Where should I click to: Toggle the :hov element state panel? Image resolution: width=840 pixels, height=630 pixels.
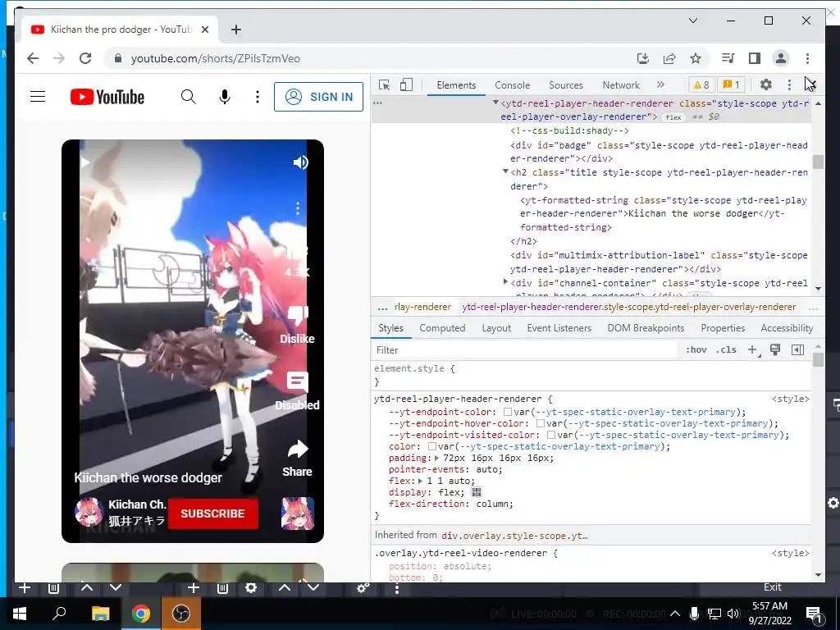pos(696,349)
